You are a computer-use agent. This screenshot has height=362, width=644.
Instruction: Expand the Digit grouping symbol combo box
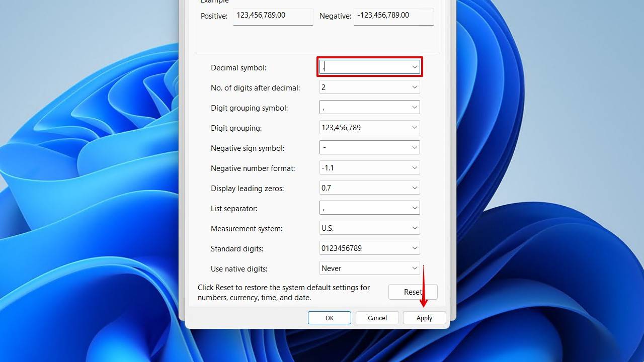pos(415,108)
